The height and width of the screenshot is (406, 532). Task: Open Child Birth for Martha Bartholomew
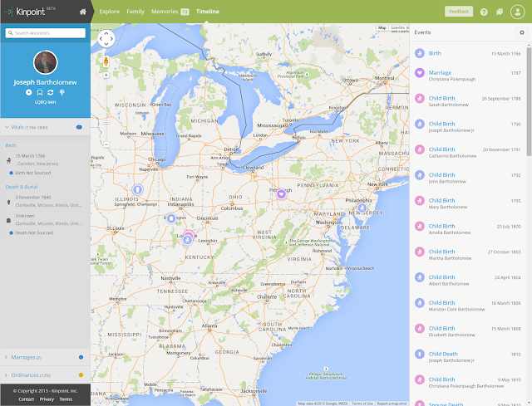pos(441,252)
